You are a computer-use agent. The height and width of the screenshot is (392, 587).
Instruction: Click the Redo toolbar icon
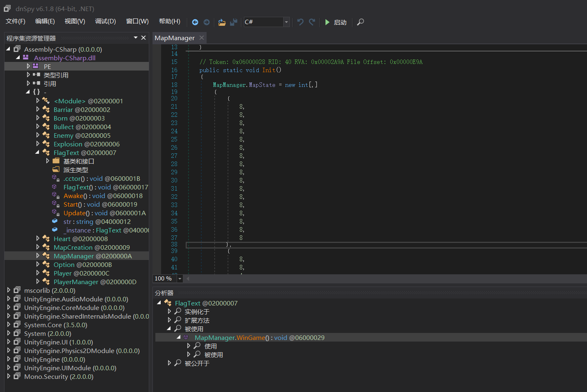click(x=312, y=22)
